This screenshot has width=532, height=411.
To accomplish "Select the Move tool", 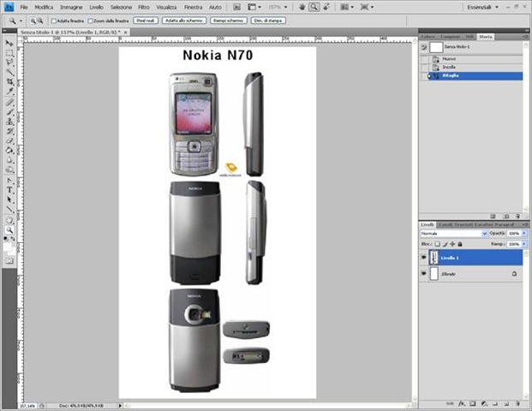I will 9,43.
